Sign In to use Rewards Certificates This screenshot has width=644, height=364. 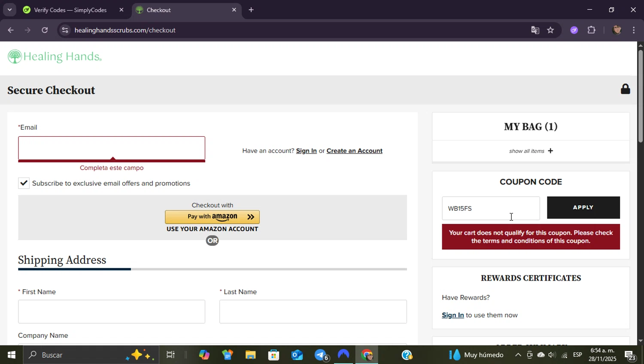pyautogui.click(x=453, y=315)
